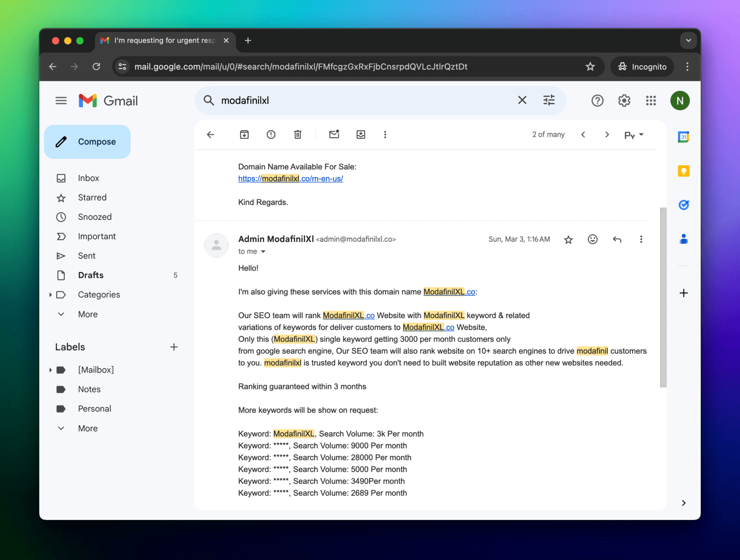Open the Google account avatar N
The width and height of the screenshot is (740, 560).
point(680,101)
